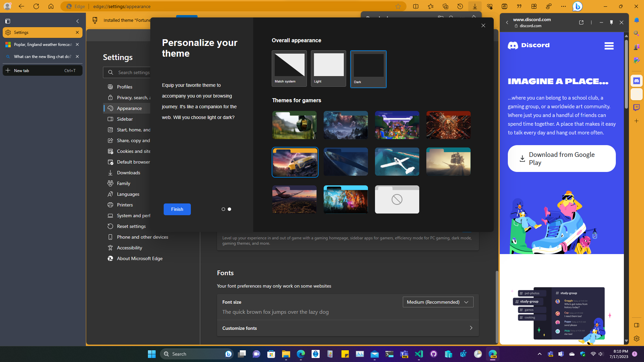Choose the yellow car Forza theme
This screenshot has height=362, width=644.
coord(295,162)
